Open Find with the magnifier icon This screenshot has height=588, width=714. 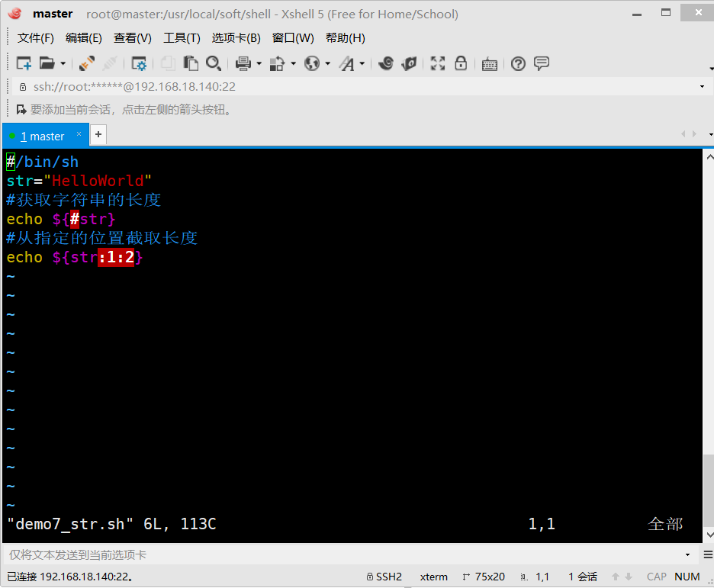click(x=213, y=63)
